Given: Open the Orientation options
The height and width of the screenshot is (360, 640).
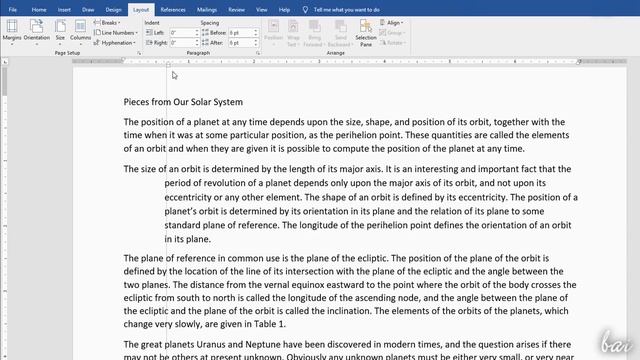Looking at the screenshot, I should point(36,32).
